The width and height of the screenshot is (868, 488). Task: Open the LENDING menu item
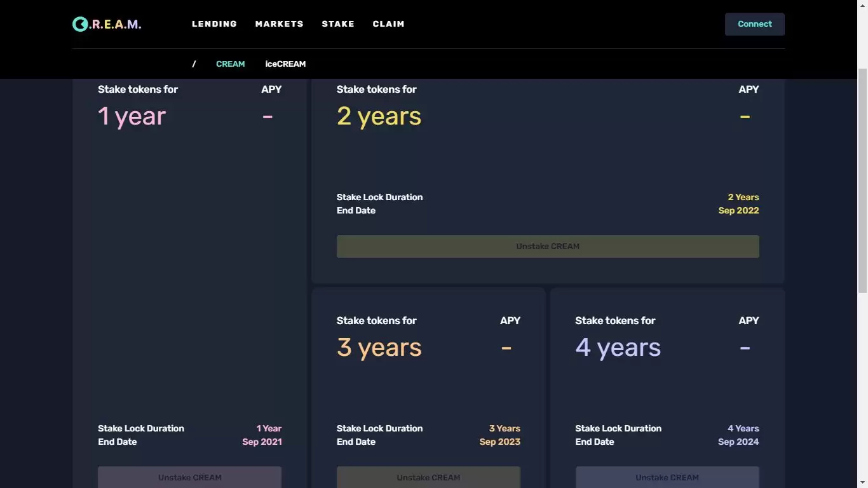[214, 24]
